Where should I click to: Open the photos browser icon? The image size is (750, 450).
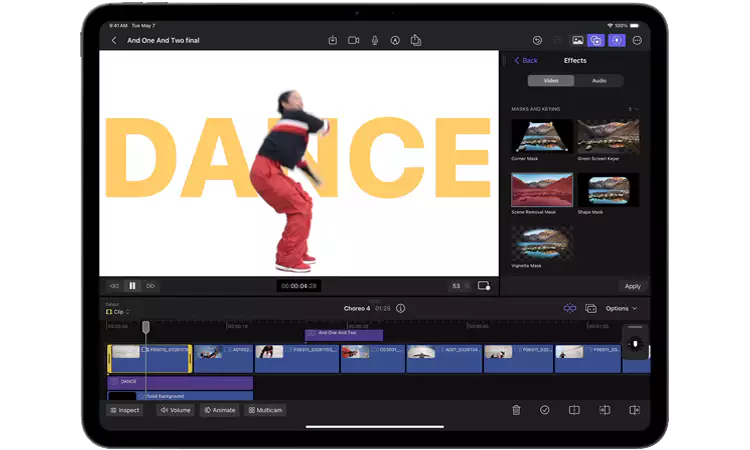[x=577, y=41]
